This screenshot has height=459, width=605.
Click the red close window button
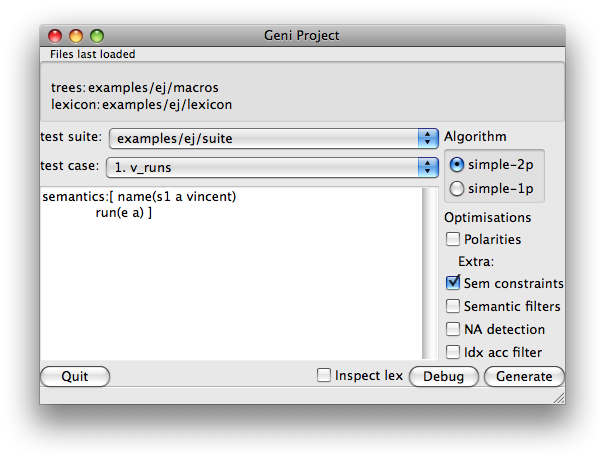coord(55,36)
